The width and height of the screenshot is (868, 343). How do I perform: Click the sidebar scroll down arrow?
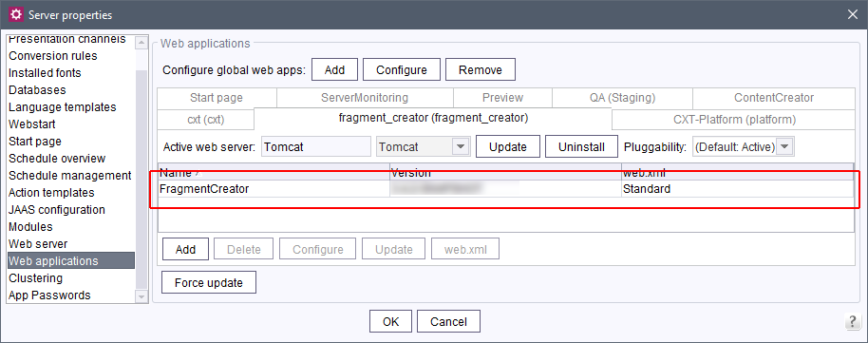coord(142,297)
